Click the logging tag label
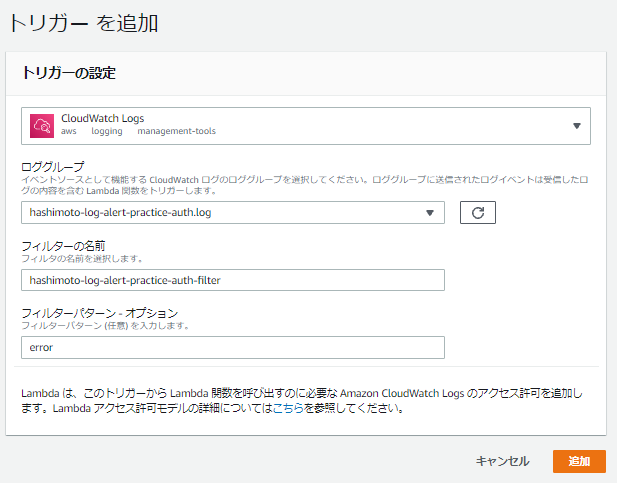617x483 pixels. [x=106, y=132]
